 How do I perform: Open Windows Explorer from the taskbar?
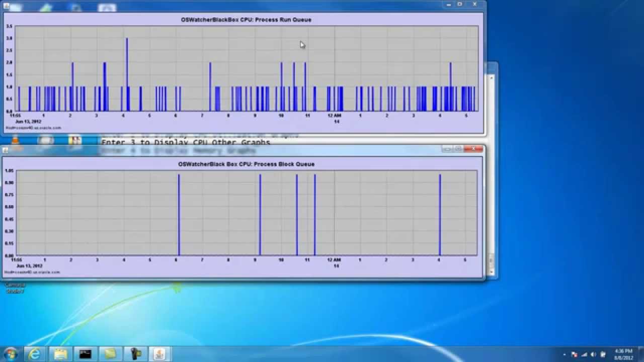pyautogui.click(x=60, y=354)
